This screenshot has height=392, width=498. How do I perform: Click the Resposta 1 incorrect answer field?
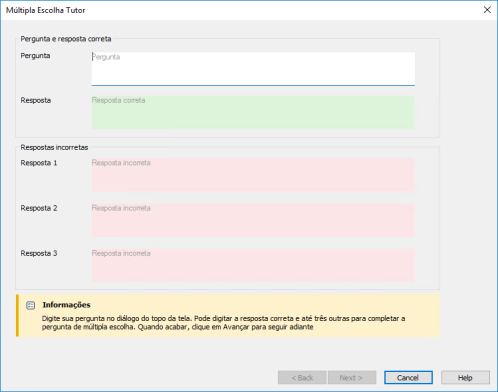253,175
